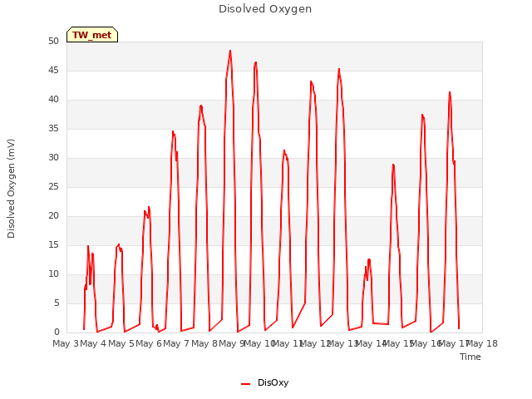Click the May 18 x-axis tick label
Screen dimensions: 532x399
[x=482, y=343]
